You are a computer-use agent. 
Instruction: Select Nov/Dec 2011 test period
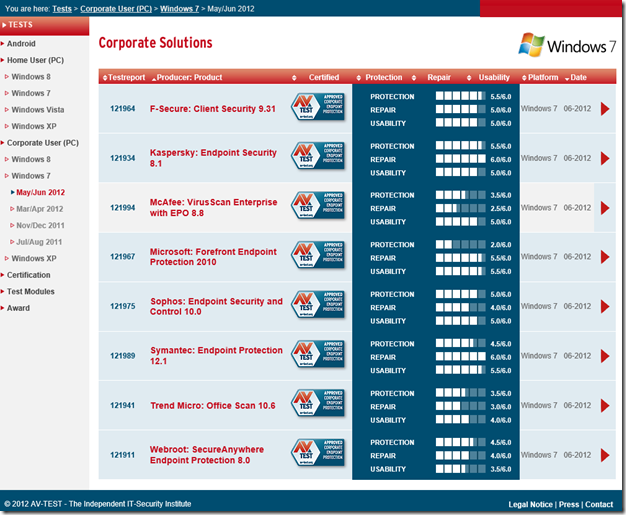point(40,226)
